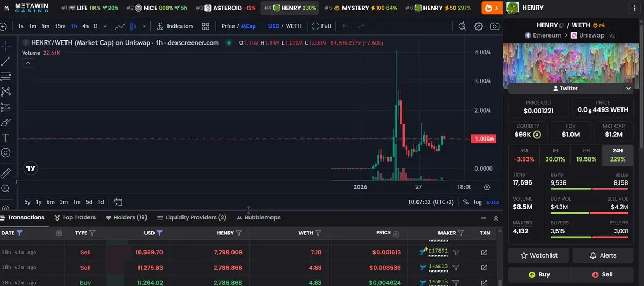The height and width of the screenshot is (286, 644).
Task: Open the Liquidity Providers (2) tab
Action: click(x=192, y=217)
